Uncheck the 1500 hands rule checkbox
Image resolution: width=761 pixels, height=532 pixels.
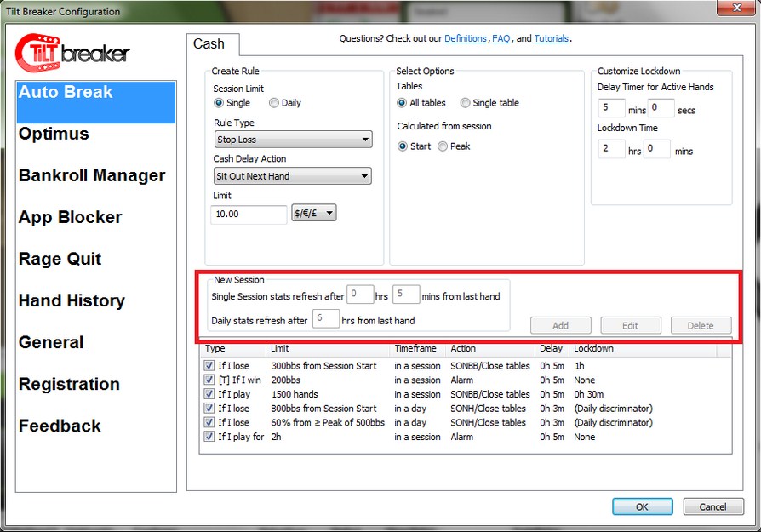click(209, 394)
